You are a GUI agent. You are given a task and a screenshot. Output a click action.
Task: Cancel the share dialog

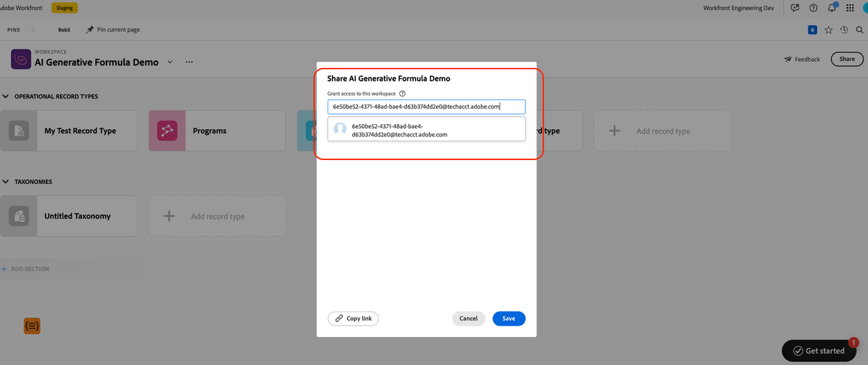(x=469, y=318)
